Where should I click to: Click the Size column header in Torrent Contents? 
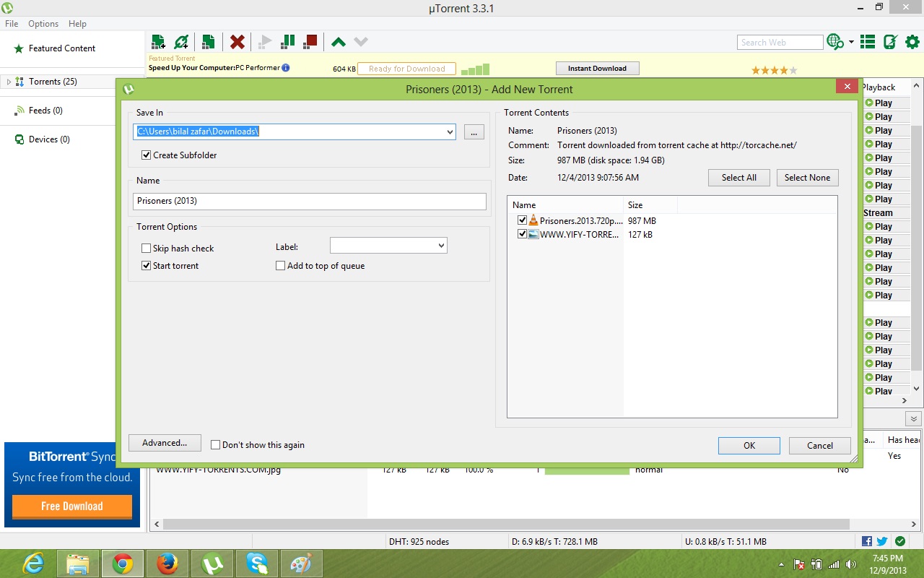[650, 205]
